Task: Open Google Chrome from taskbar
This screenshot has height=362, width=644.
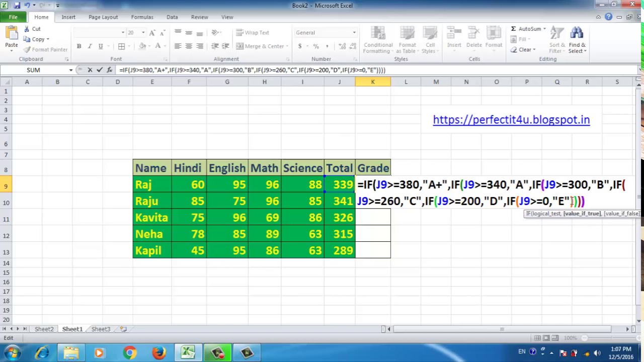Action: click(x=129, y=353)
